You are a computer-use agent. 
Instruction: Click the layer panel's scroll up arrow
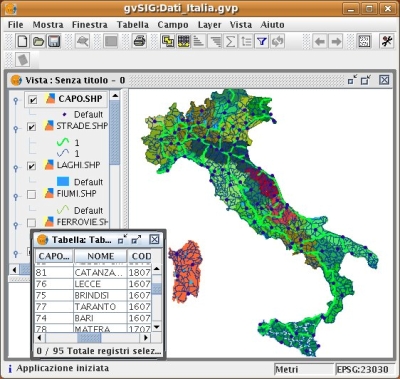pos(115,96)
